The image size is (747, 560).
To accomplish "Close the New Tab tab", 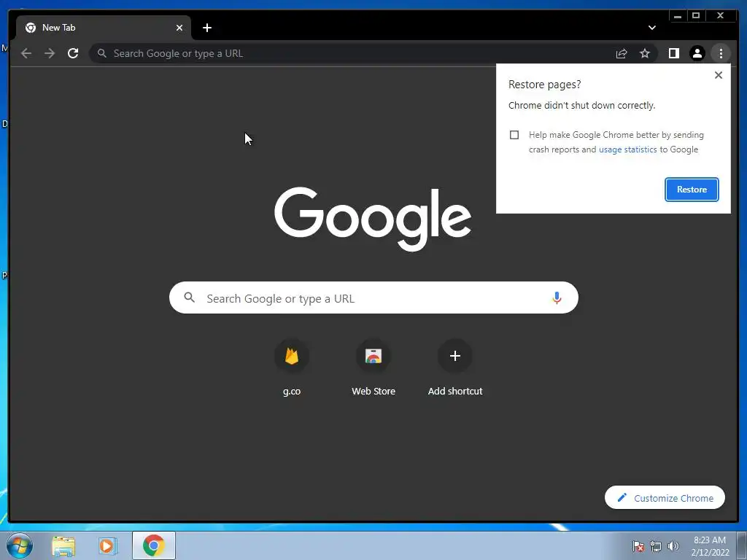I will 179,28.
